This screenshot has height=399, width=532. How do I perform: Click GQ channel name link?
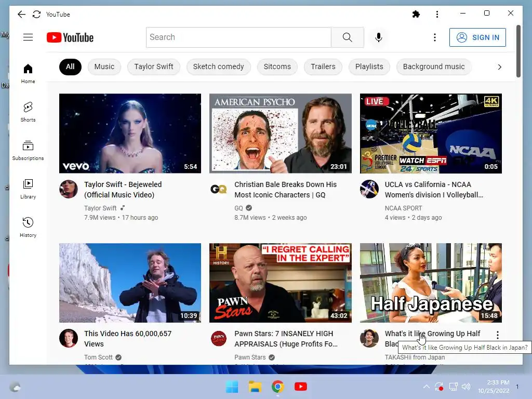pos(238,208)
